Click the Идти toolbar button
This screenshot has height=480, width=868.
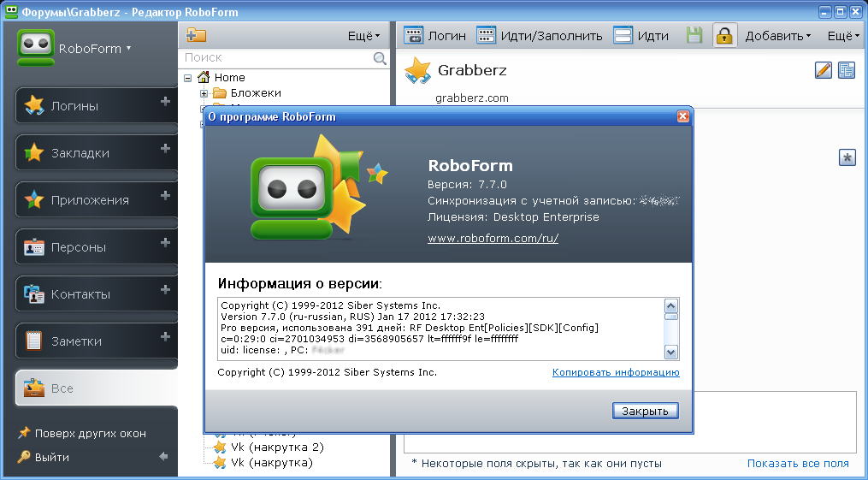pyautogui.click(x=641, y=36)
